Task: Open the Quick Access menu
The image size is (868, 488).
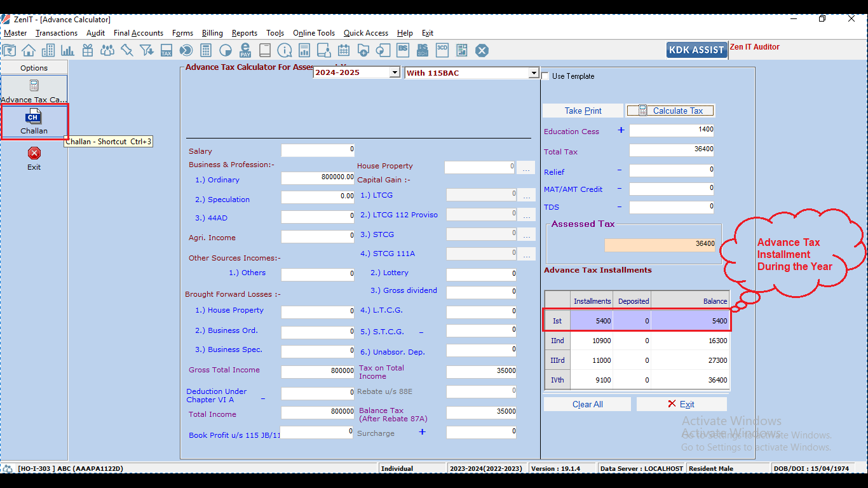Action: [x=366, y=33]
